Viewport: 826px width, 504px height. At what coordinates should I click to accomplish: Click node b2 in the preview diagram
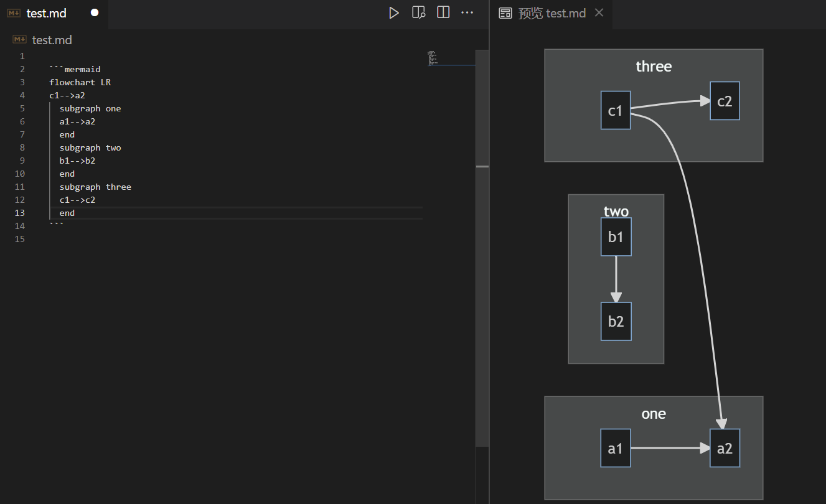(616, 321)
